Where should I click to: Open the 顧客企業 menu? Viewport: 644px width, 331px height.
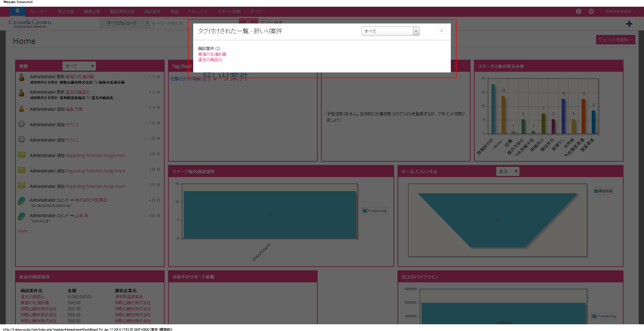pyautogui.click(x=92, y=12)
